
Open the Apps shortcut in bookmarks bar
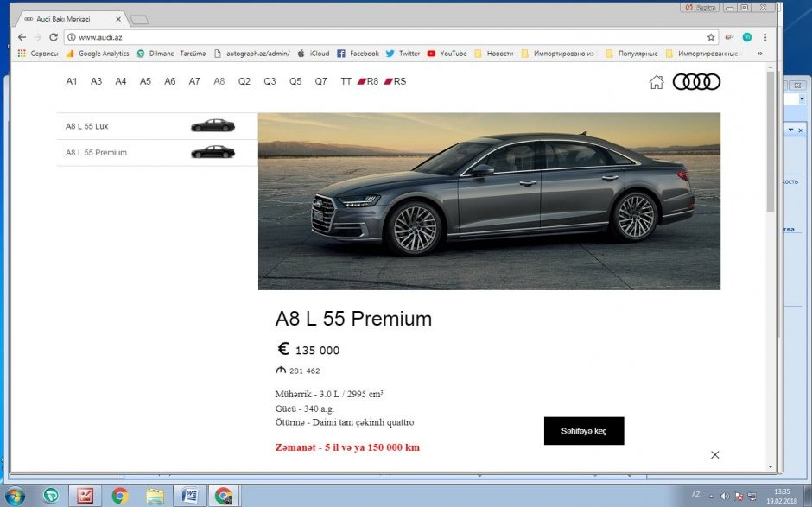tap(38, 54)
